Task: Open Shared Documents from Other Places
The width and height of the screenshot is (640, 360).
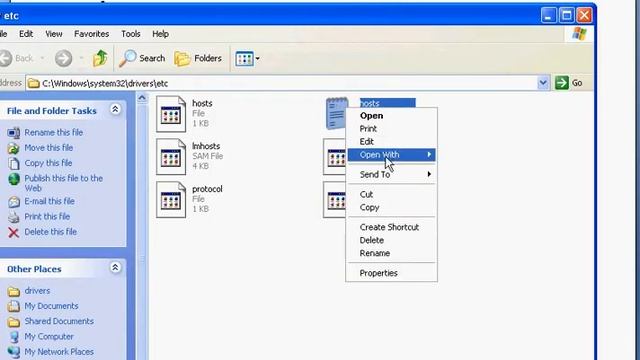Action: (x=59, y=321)
